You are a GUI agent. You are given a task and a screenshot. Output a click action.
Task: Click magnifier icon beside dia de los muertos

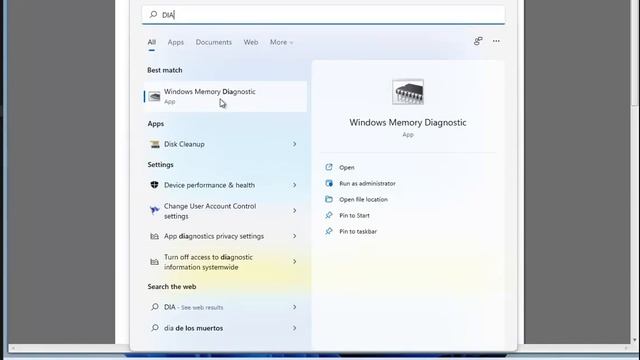(155, 328)
